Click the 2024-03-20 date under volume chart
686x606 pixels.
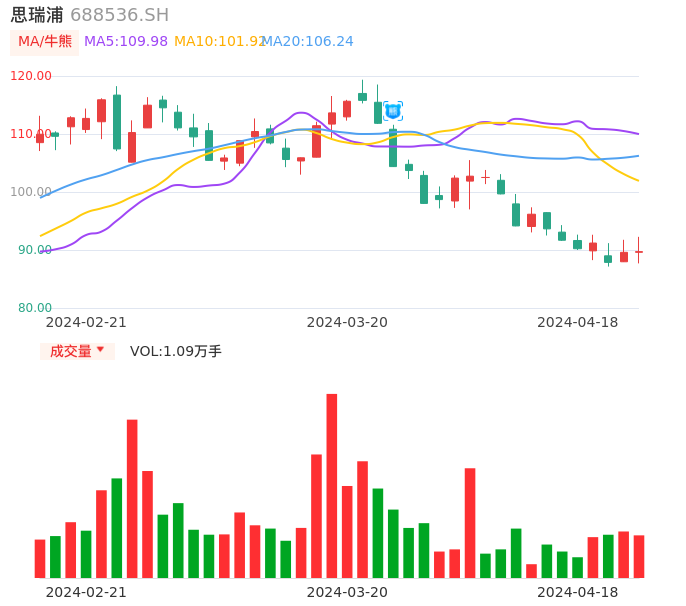click(347, 592)
